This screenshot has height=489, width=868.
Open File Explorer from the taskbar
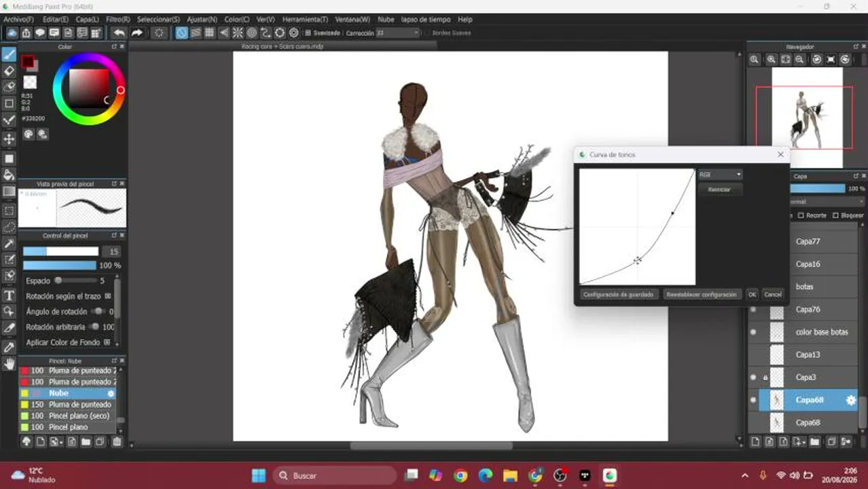(x=510, y=475)
